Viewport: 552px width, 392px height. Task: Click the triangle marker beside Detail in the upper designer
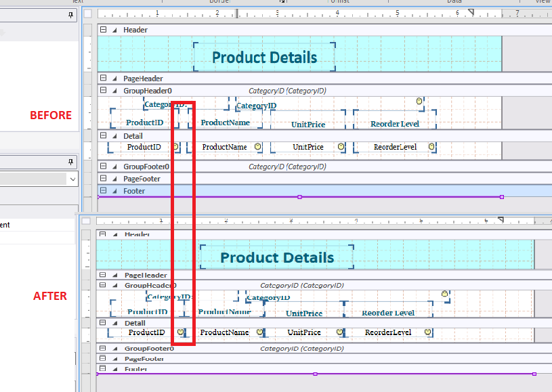pyautogui.click(x=114, y=136)
